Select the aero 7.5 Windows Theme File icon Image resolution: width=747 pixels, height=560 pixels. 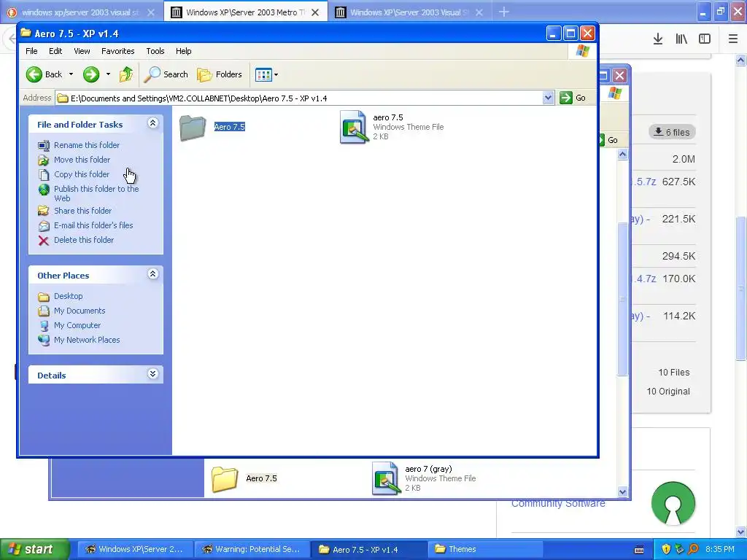point(354,127)
